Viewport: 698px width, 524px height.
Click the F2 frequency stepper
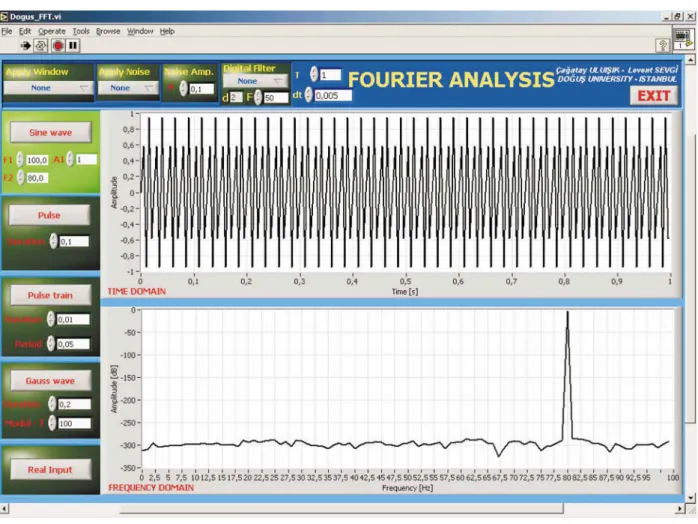pos(20,178)
